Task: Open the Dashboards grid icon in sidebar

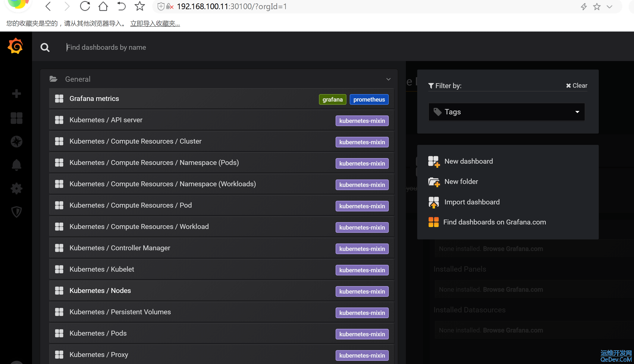Action: pos(16,118)
